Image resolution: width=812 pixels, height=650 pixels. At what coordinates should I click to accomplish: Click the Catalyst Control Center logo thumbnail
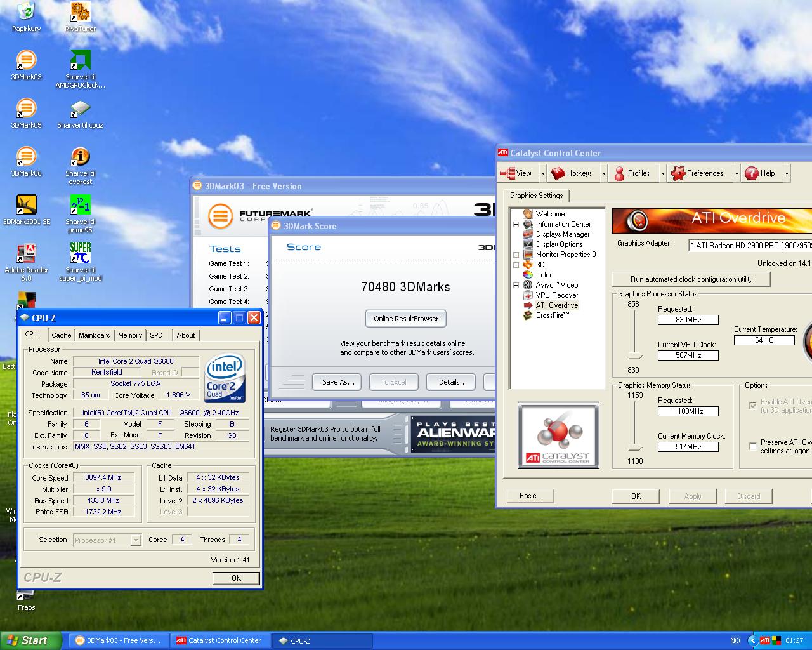tap(558, 435)
